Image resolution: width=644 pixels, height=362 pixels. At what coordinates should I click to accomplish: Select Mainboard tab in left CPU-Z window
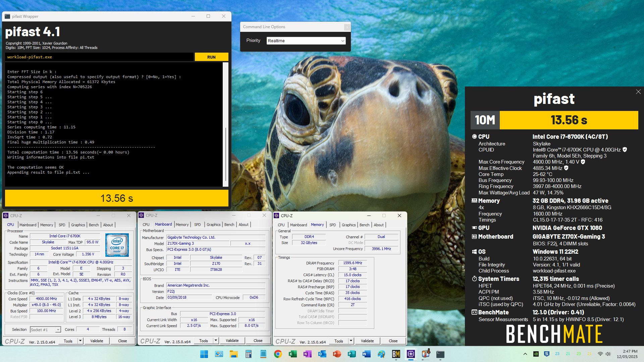pyautogui.click(x=28, y=225)
